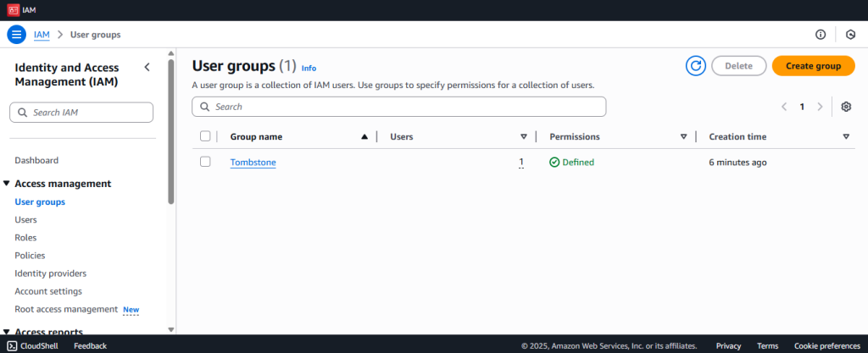Open the Info link beside User groups
868x353 pixels.
(x=309, y=68)
